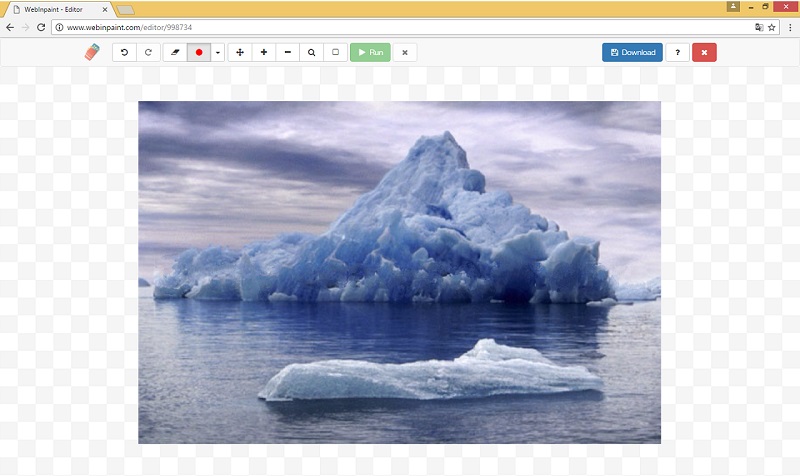This screenshot has width=800, height=476.
Task: Click the magnifier zoom reset icon
Action: pyautogui.click(x=312, y=52)
